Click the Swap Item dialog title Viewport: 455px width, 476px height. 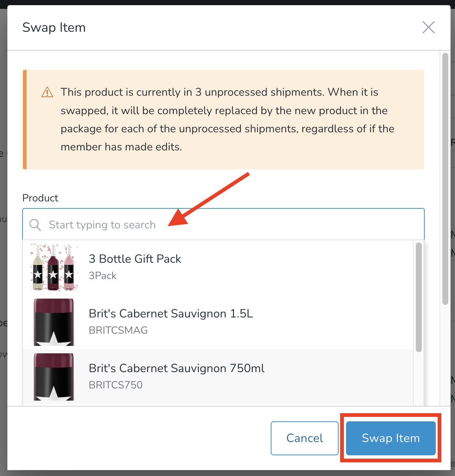pos(54,27)
